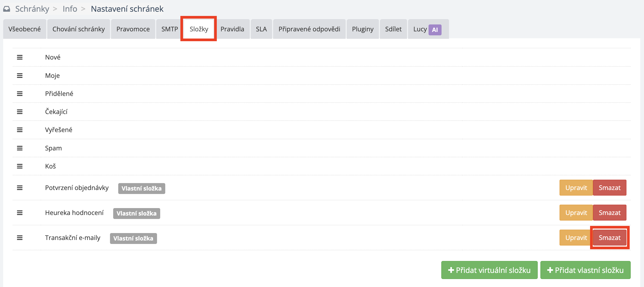Screen dimensions: 644x287
Task: Click drag handle for Transakční e-maily
Action: click(20, 238)
